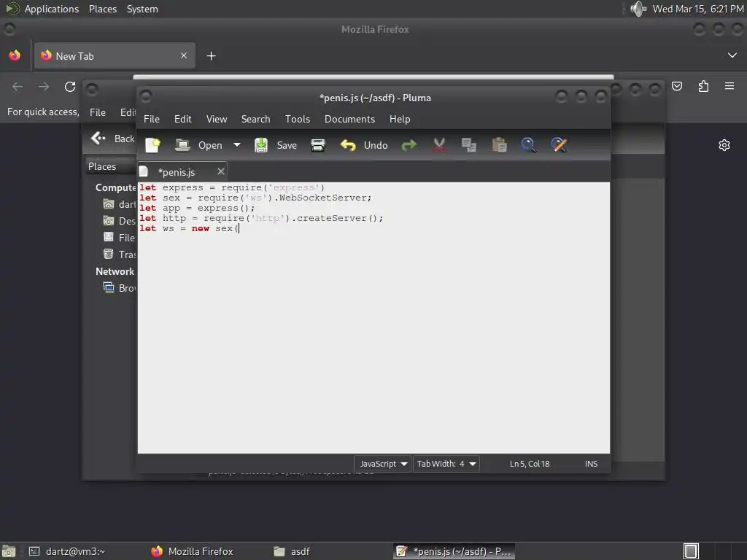The image size is (747, 560).
Task: Open Find with the magnifier icon
Action: [x=529, y=145]
